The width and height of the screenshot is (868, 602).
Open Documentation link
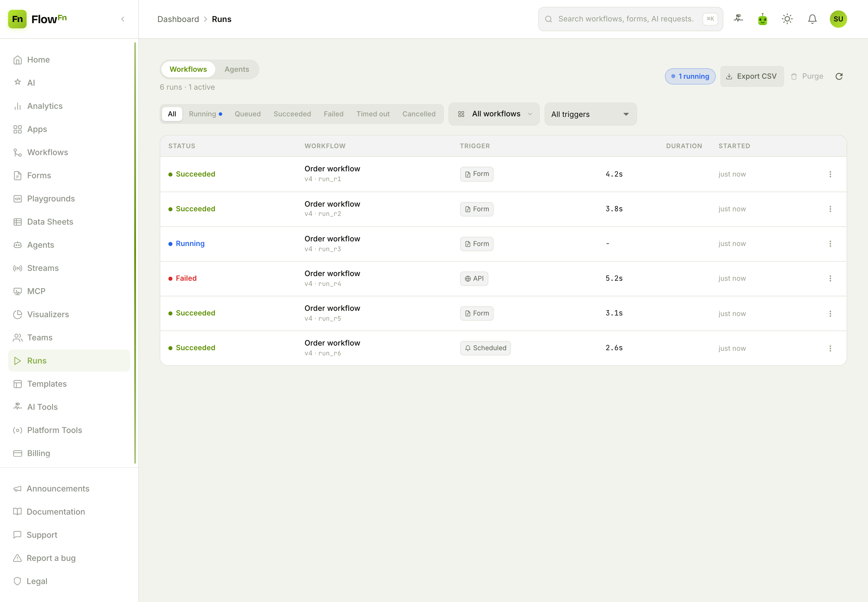point(69,512)
